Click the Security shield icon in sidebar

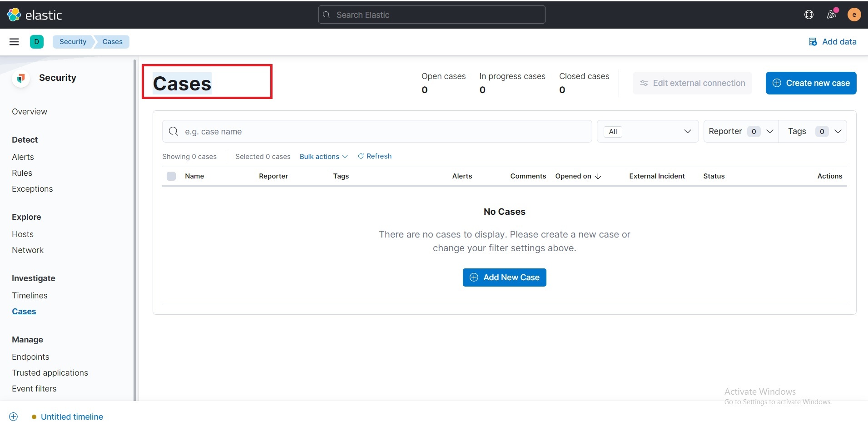20,78
